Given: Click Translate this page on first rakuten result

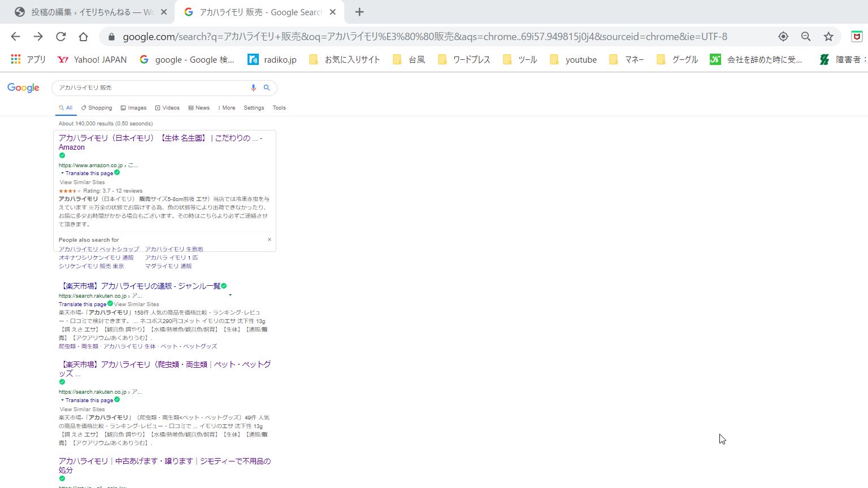Looking at the screenshot, I should point(83,304).
